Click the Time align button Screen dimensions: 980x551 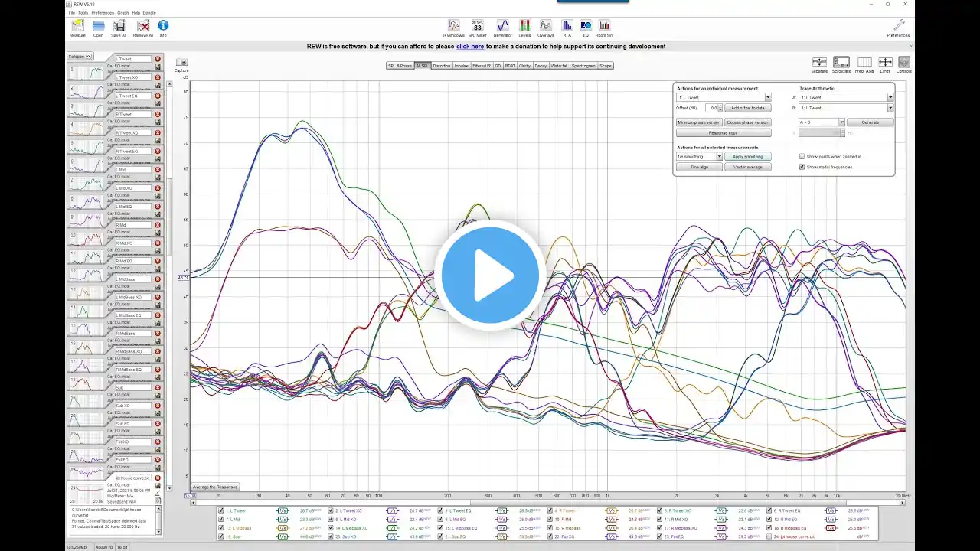tap(699, 167)
